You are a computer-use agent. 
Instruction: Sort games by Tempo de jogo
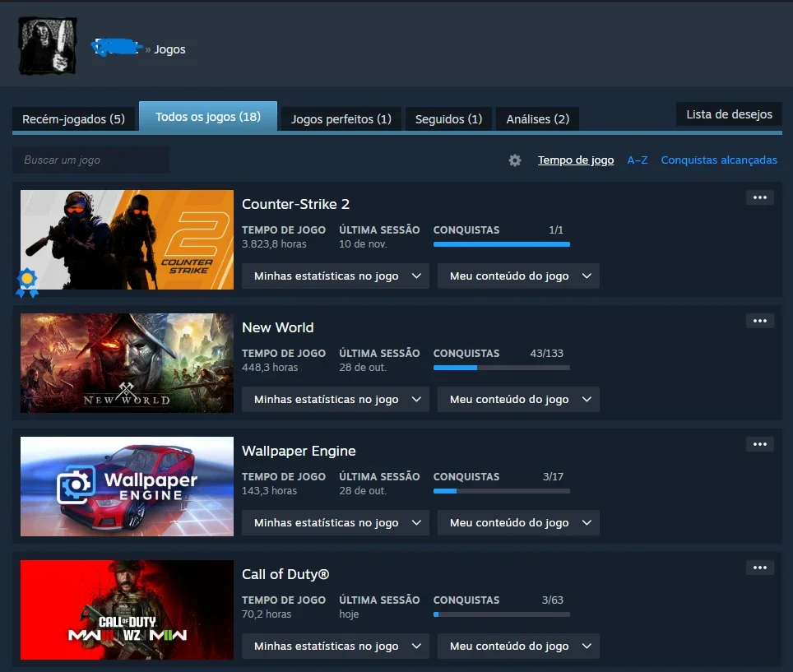576,160
